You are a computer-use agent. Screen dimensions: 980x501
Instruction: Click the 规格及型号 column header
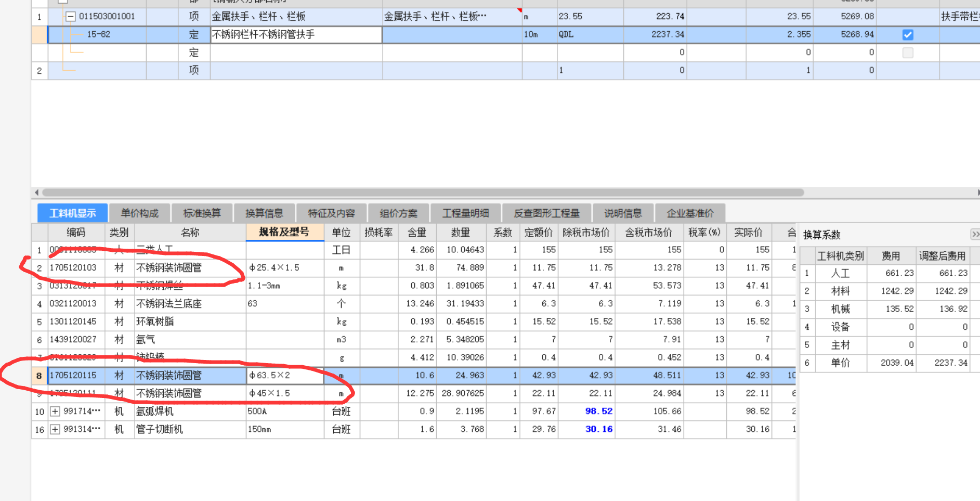(284, 232)
